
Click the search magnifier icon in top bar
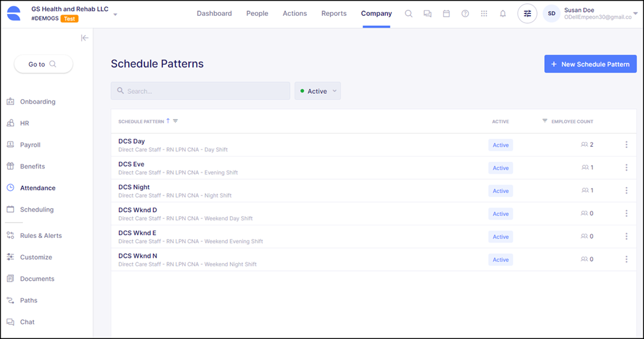[409, 14]
